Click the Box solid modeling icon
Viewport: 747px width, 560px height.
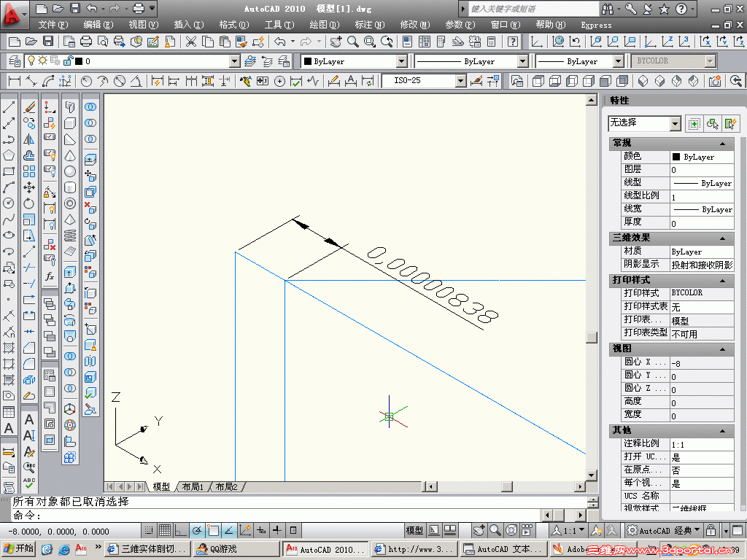coord(70,123)
